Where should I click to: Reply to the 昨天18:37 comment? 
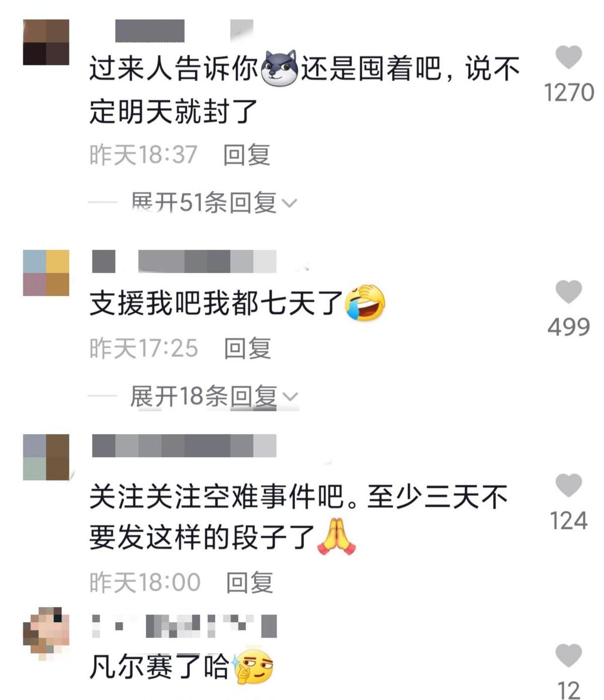[247, 155]
